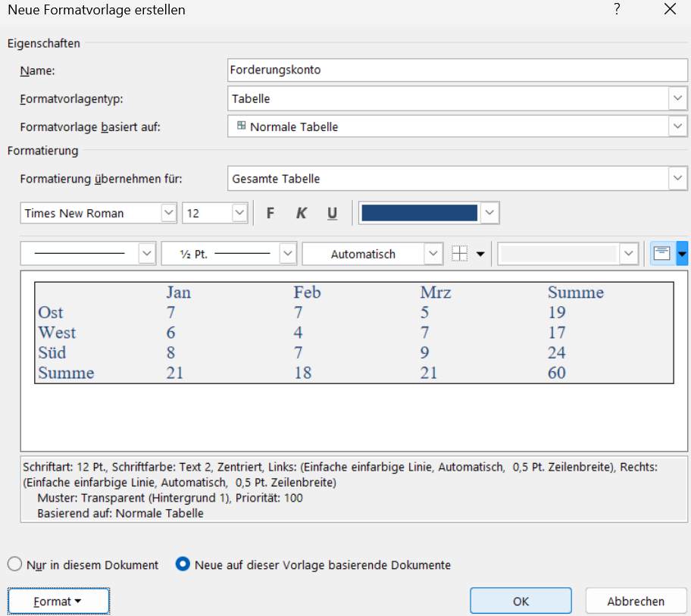Click the dark blue font color swatch

[x=420, y=214]
